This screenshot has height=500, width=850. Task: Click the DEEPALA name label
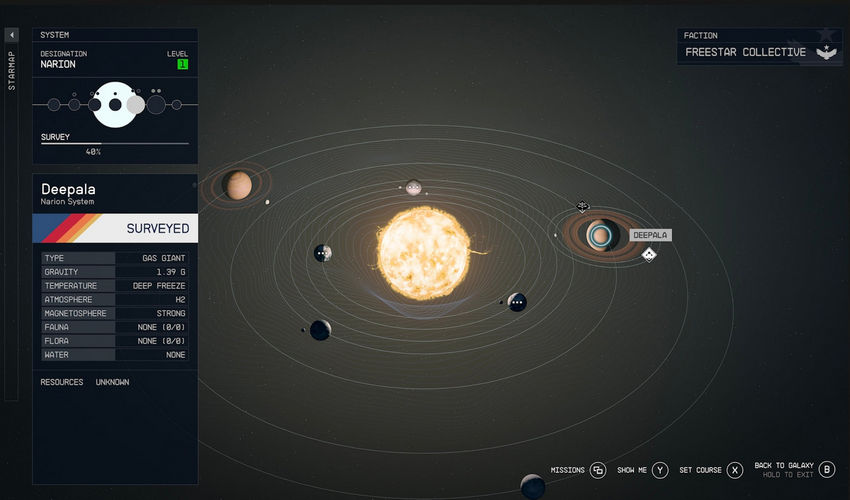click(650, 235)
